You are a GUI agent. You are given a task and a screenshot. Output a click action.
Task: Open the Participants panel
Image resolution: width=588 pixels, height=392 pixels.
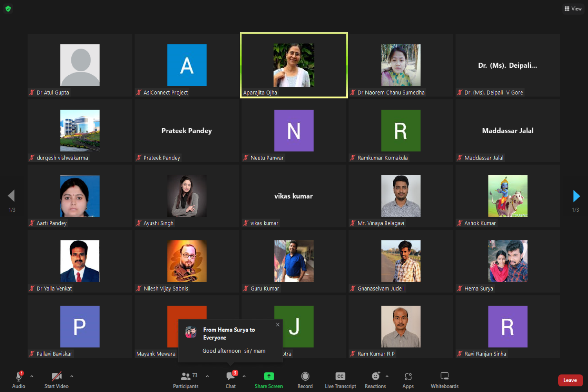point(185,380)
